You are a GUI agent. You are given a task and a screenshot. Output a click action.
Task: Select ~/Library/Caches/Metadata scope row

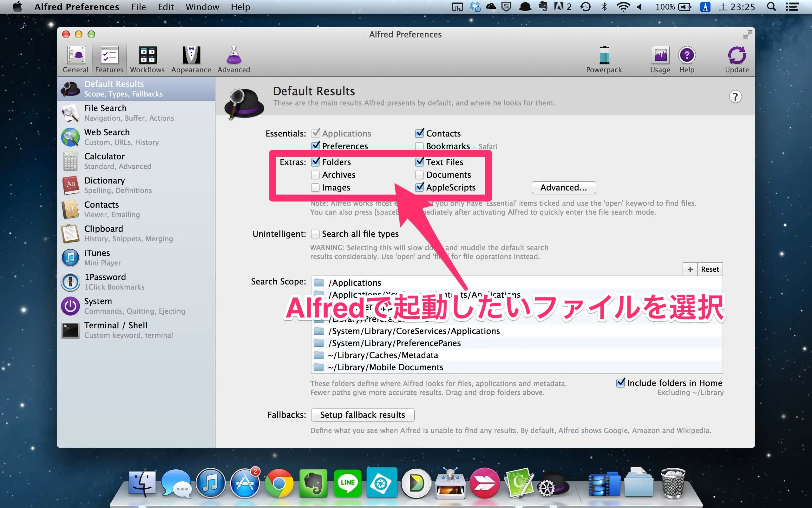point(517,355)
